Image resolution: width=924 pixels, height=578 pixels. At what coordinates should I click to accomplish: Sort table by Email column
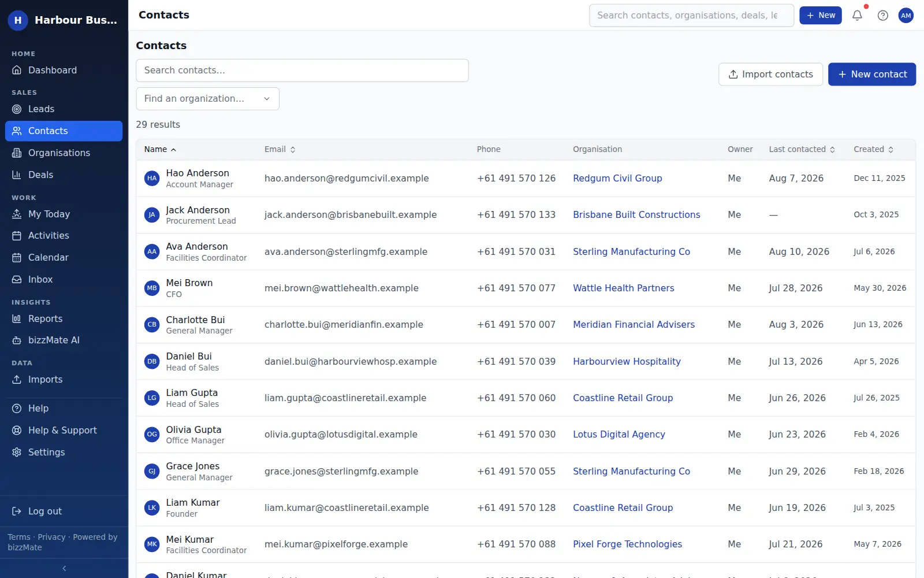click(x=280, y=149)
